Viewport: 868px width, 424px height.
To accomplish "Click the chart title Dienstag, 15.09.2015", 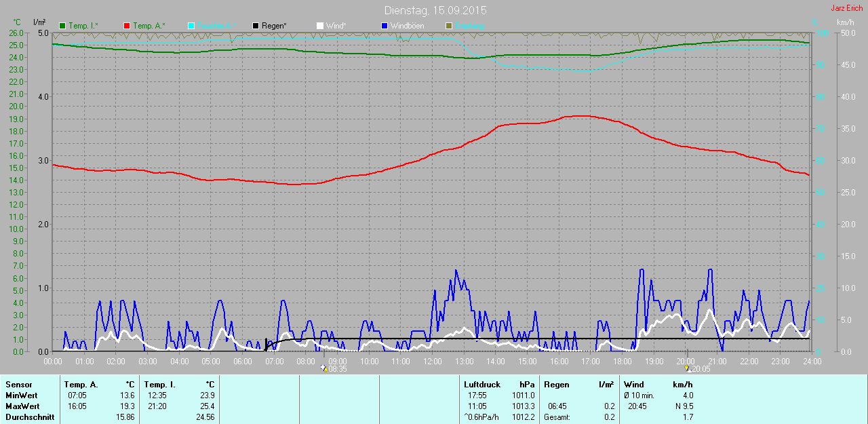I will click(x=435, y=10).
